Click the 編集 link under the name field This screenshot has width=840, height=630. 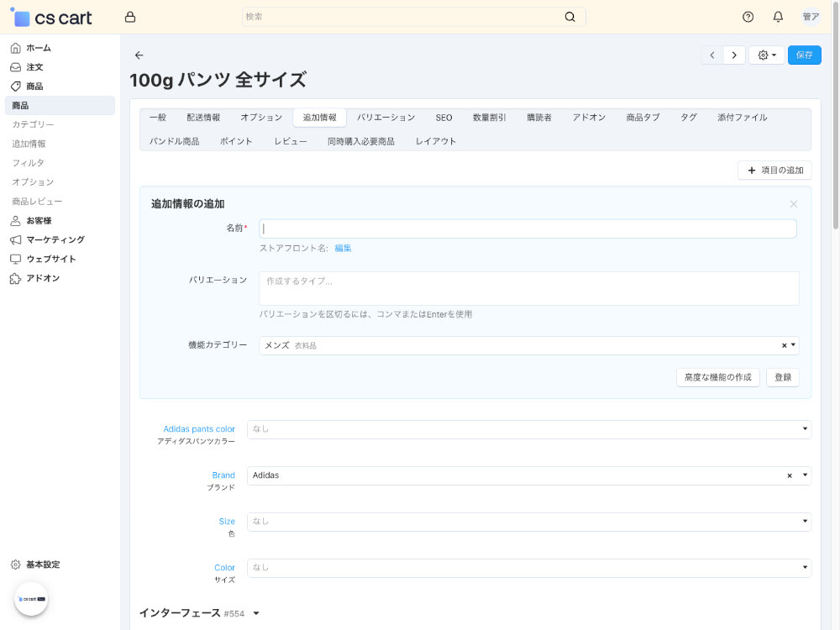point(343,248)
